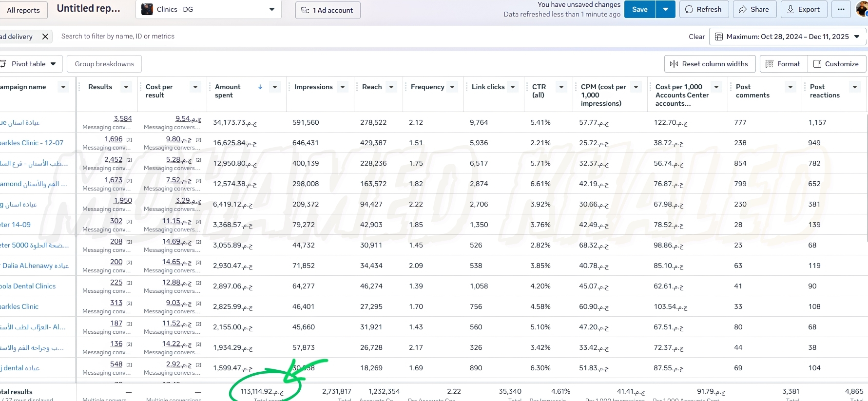The width and height of the screenshot is (868, 401).
Task: Open the Dental Clinics campaign link
Action: click(28, 286)
